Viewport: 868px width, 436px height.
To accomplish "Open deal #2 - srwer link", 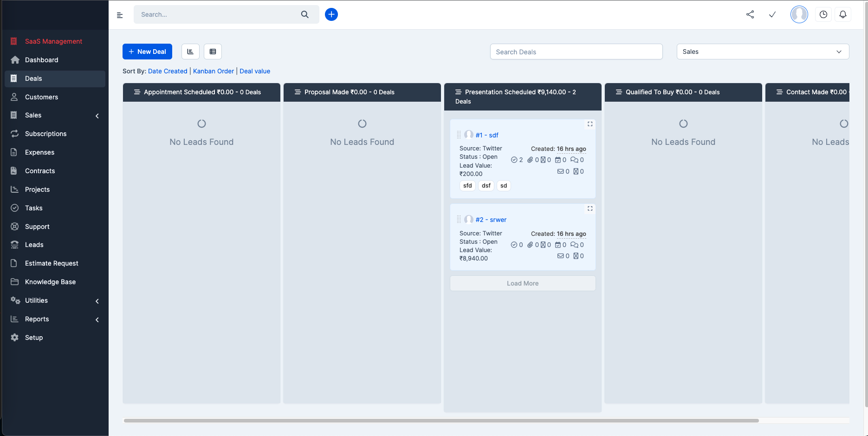I will point(491,220).
